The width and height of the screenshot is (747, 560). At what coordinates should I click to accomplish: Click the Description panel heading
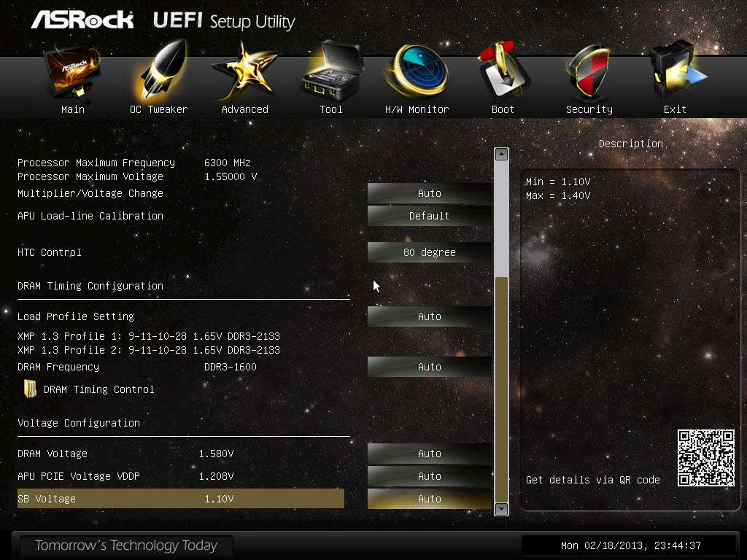pyautogui.click(x=631, y=144)
